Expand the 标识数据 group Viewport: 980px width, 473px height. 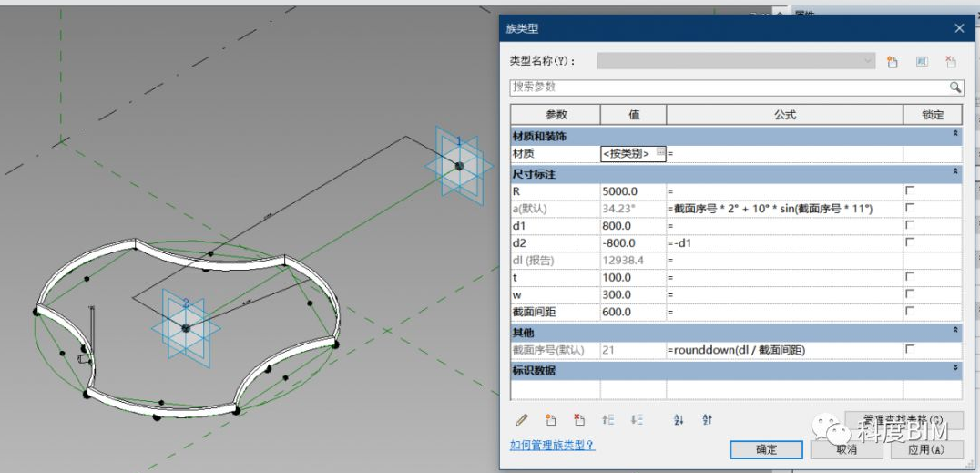[x=955, y=368]
